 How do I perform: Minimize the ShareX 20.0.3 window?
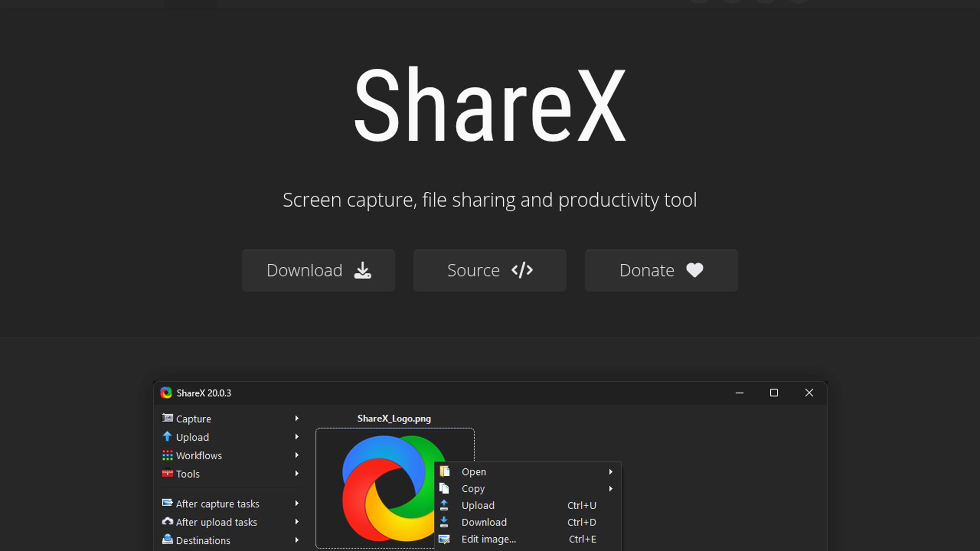[x=739, y=393]
